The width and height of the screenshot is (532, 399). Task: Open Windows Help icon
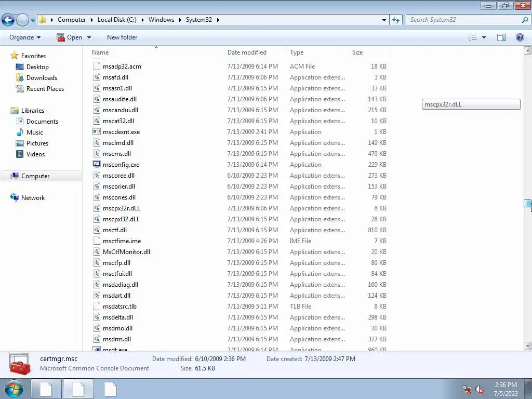pos(520,37)
